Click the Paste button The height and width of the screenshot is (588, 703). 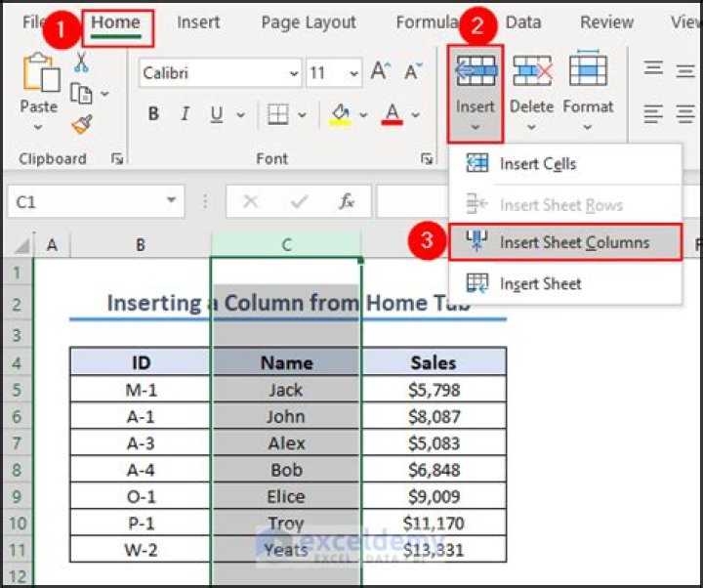[39, 92]
